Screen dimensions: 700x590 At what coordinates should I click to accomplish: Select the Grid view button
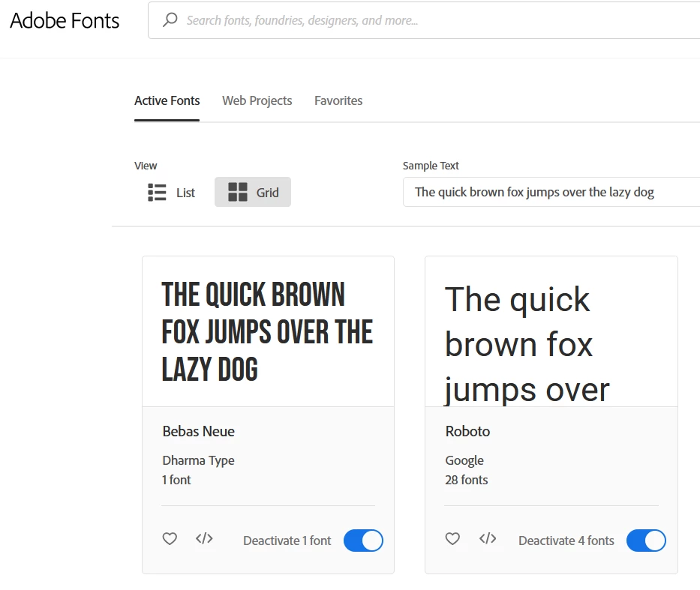click(253, 192)
